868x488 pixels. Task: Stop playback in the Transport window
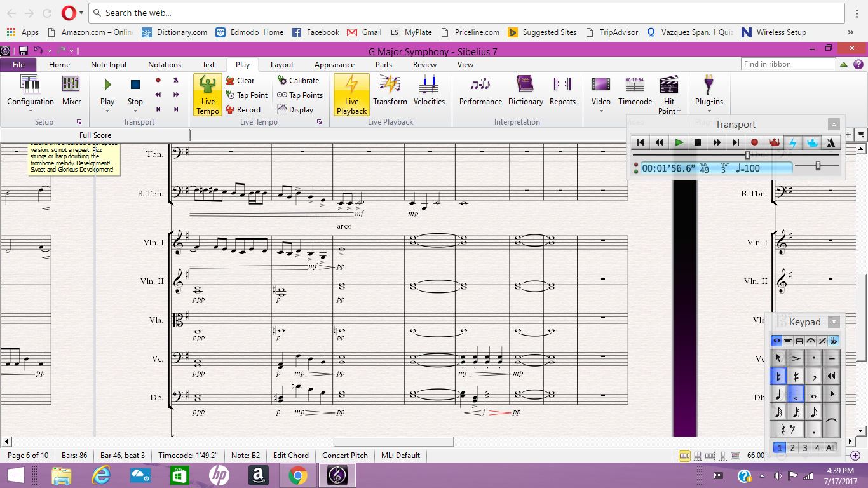coord(698,142)
